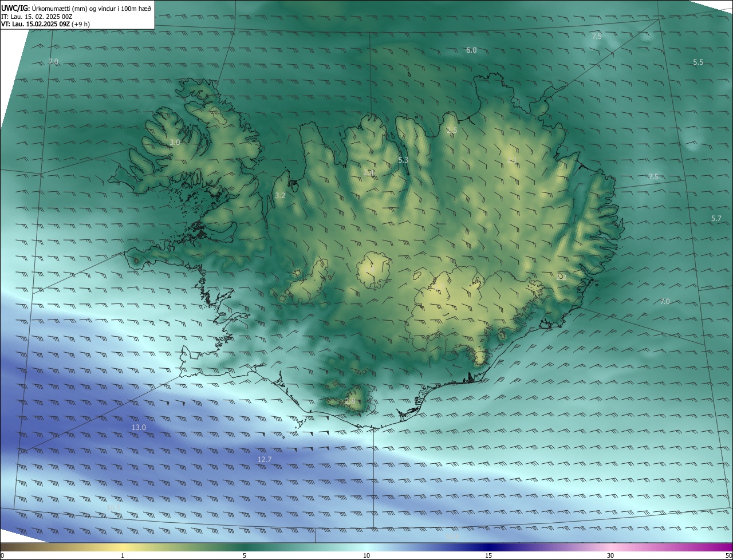The image size is (733, 560).
Task: Click the 13.0 value over the sea
Action: 139,427
